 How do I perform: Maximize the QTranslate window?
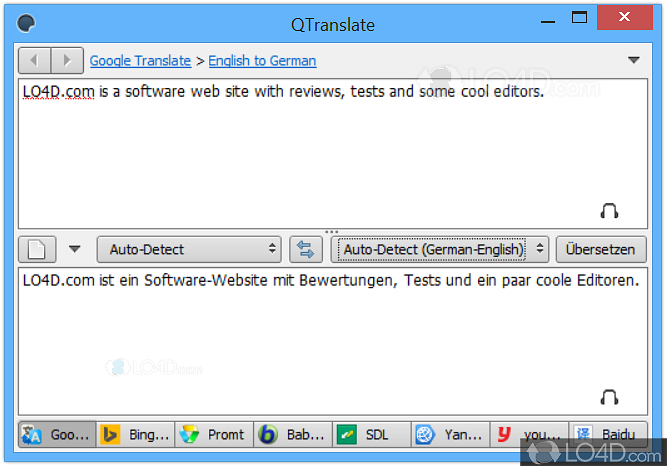pos(579,17)
